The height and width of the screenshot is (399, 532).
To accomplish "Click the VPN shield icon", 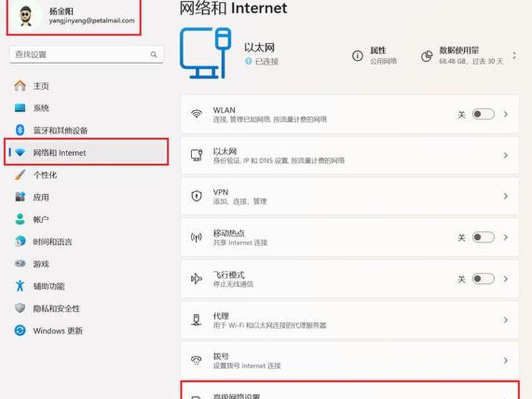I will tap(196, 196).
